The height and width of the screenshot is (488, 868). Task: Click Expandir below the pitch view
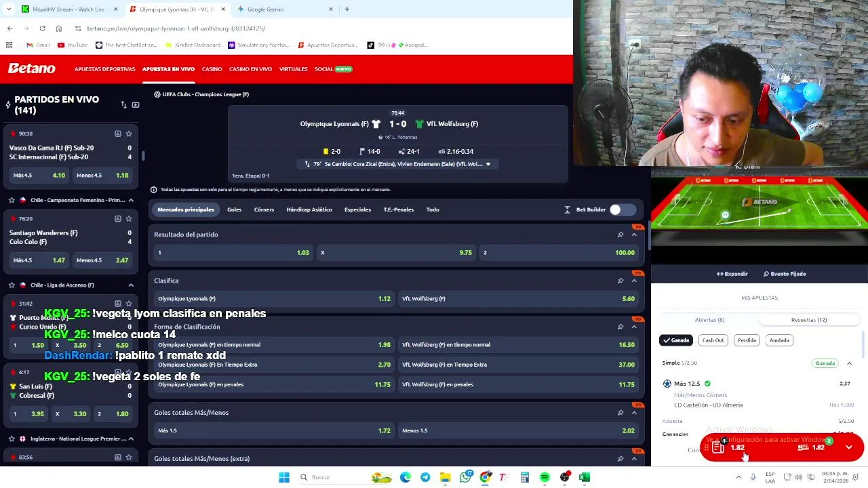point(732,274)
